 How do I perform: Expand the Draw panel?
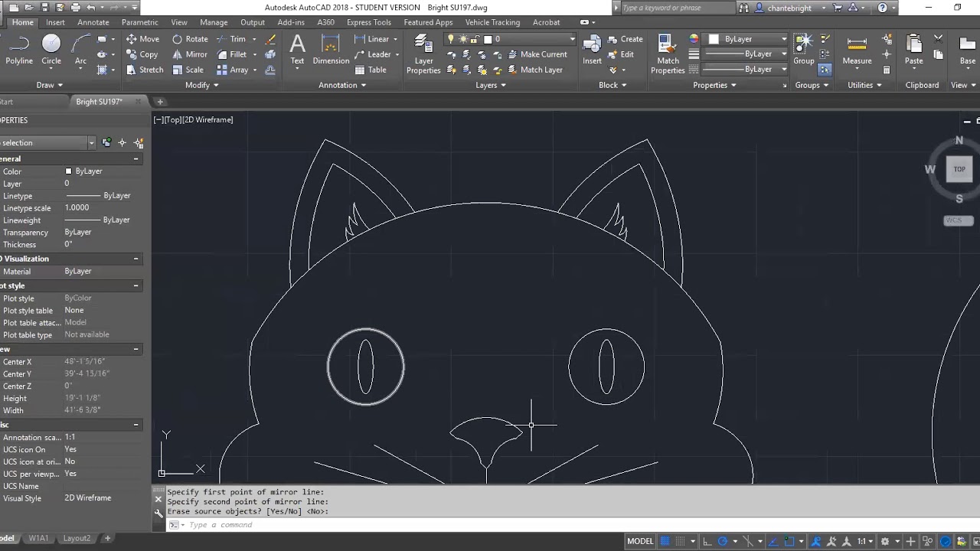[x=50, y=85]
